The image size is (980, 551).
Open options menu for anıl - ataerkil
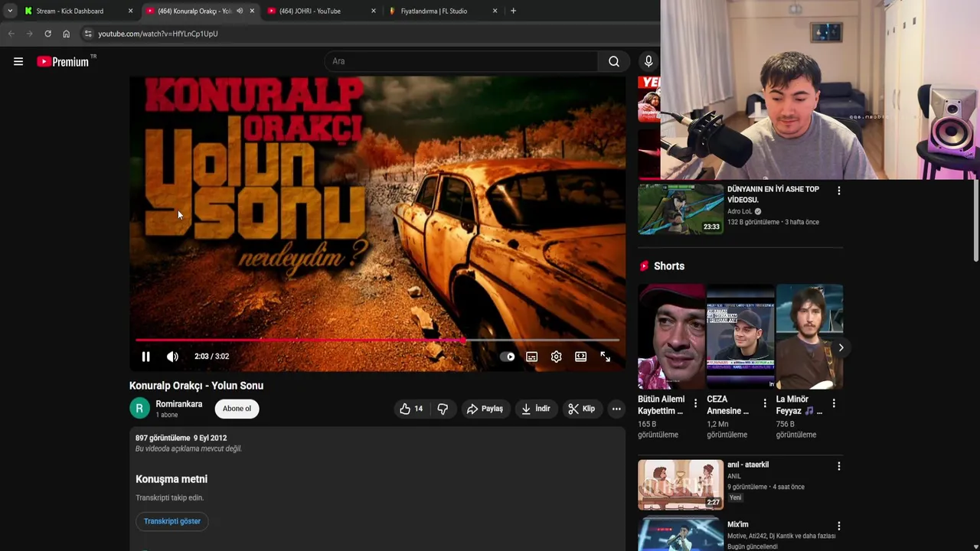click(839, 466)
